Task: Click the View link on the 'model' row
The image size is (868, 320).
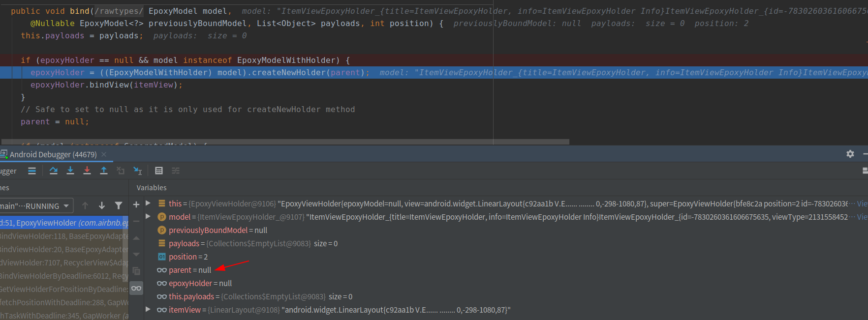Action: coord(863,217)
